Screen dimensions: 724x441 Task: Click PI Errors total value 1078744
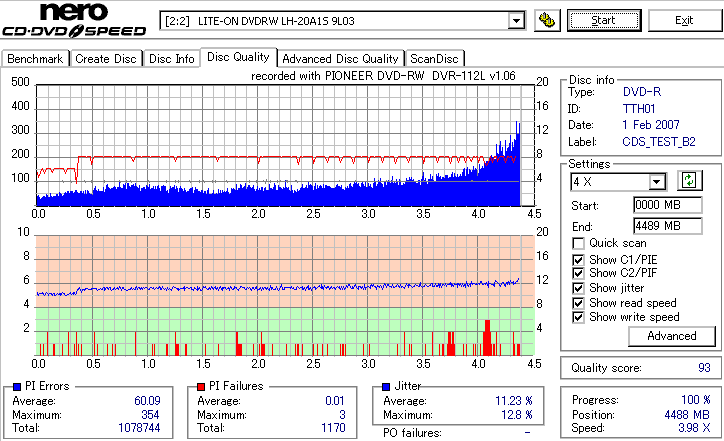point(139,428)
